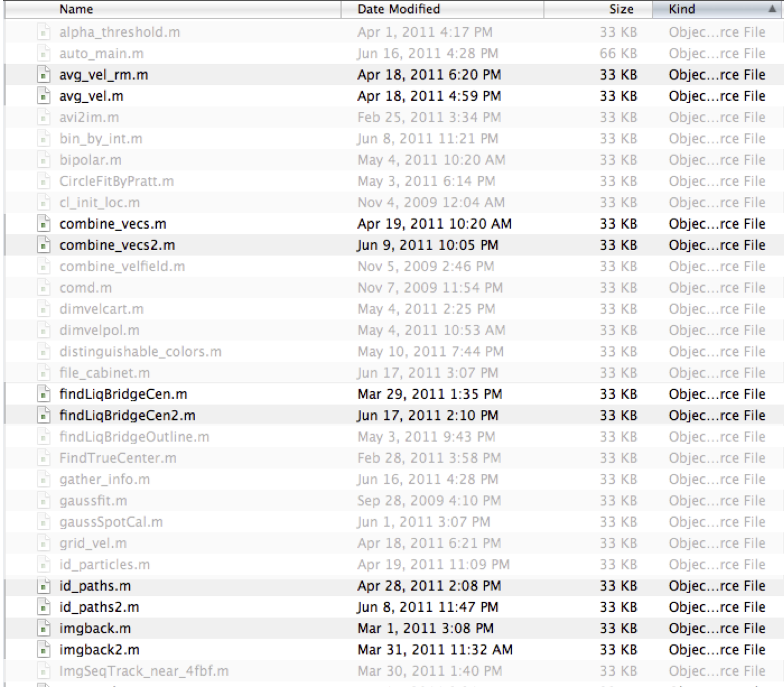The width and height of the screenshot is (784, 687).
Task: Click the combine_velfield.m file icon
Action: 44,266
